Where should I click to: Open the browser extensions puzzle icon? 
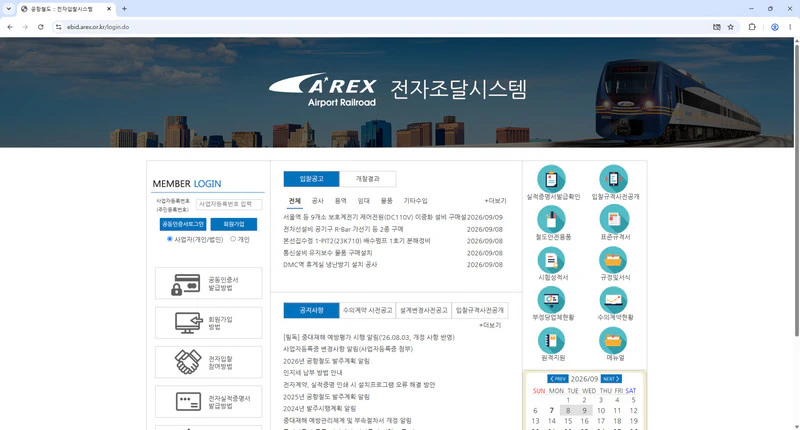pos(752,27)
